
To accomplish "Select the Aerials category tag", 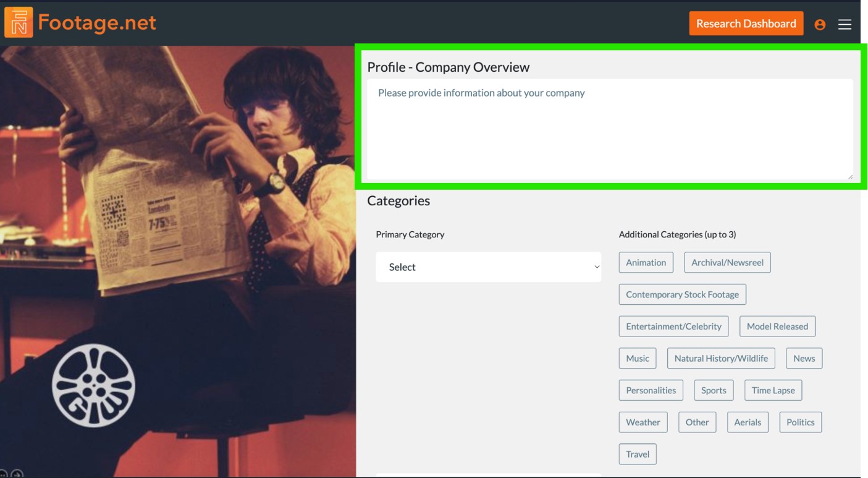I will 748,422.
